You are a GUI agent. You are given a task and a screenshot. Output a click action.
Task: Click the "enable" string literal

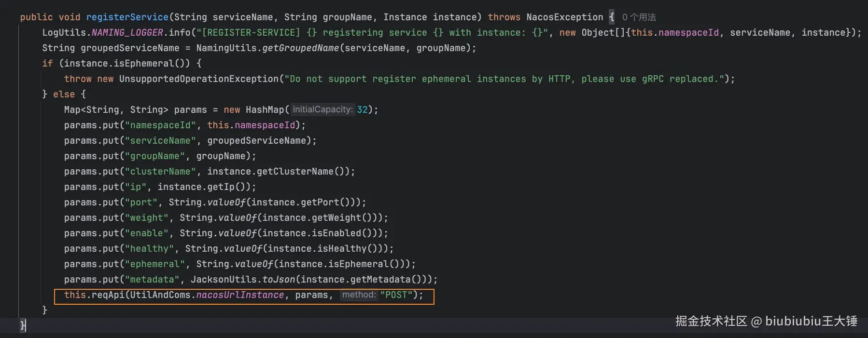(x=147, y=233)
